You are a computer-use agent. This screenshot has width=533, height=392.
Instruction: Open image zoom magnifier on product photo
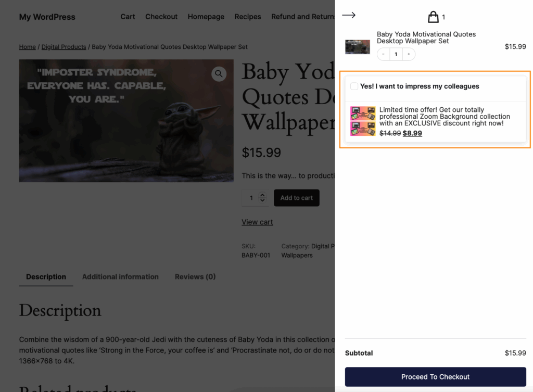tap(219, 74)
